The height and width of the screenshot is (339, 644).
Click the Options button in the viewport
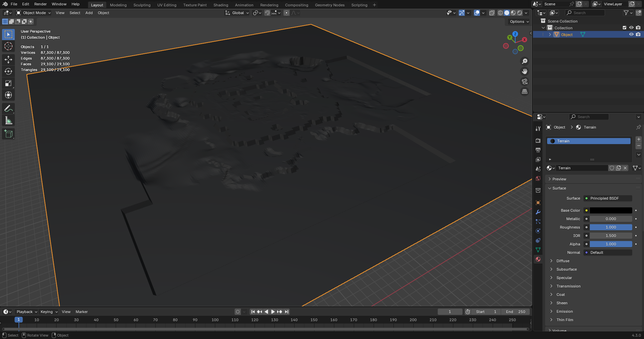click(x=519, y=22)
